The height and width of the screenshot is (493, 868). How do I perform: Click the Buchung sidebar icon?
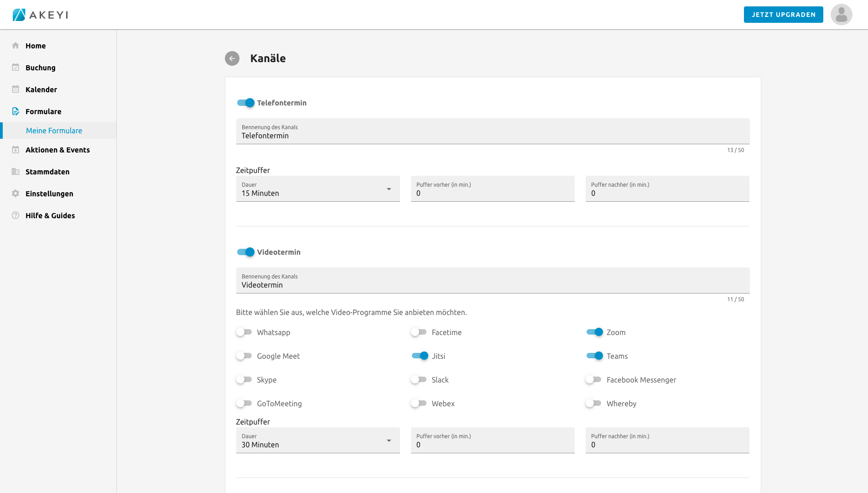pos(16,68)
